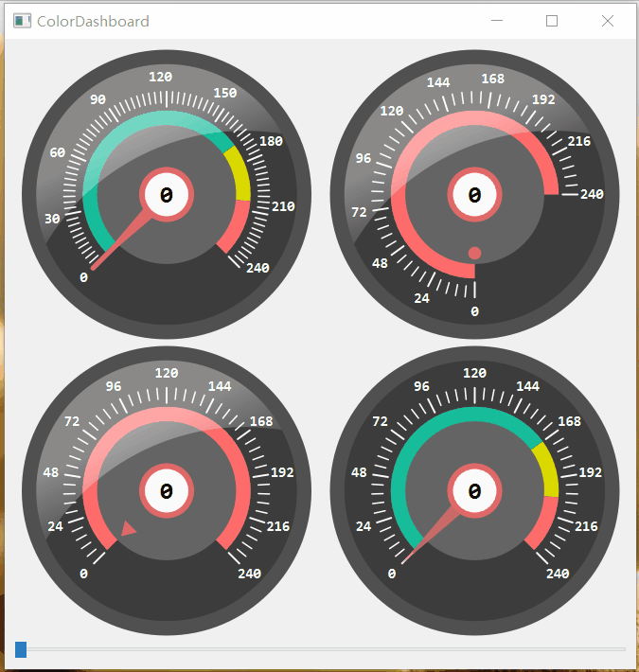639x672 pixels.
Task: Click the label 240 on top-left gauge
Action: 257,268
